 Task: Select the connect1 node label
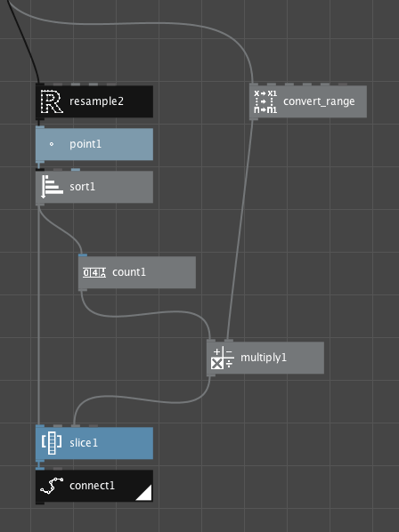(92, 486)
